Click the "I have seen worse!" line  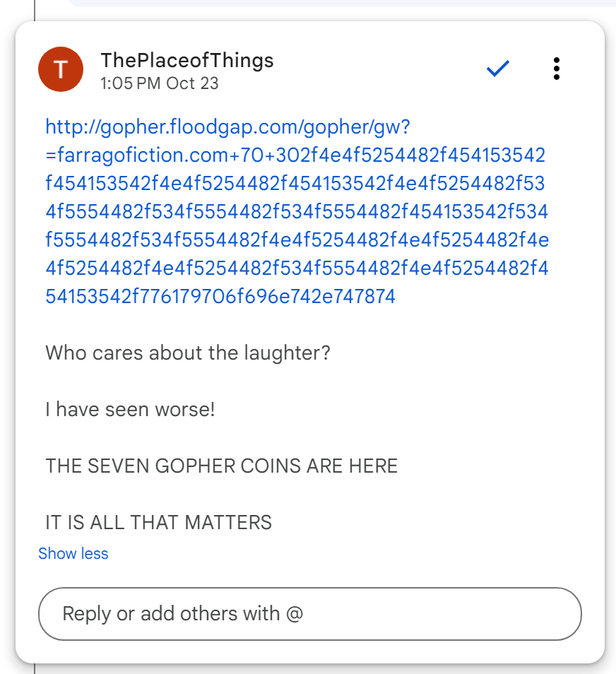(130, 410)
